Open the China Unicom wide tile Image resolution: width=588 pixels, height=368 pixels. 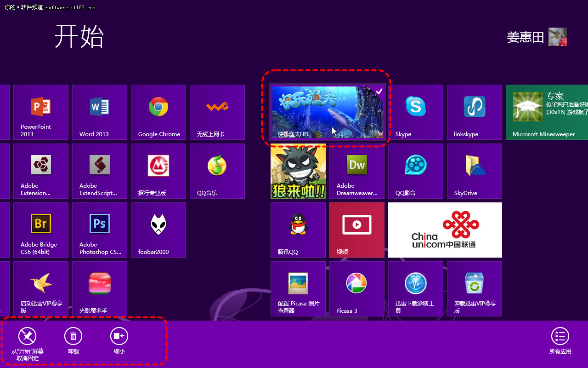tap(445, 230)
